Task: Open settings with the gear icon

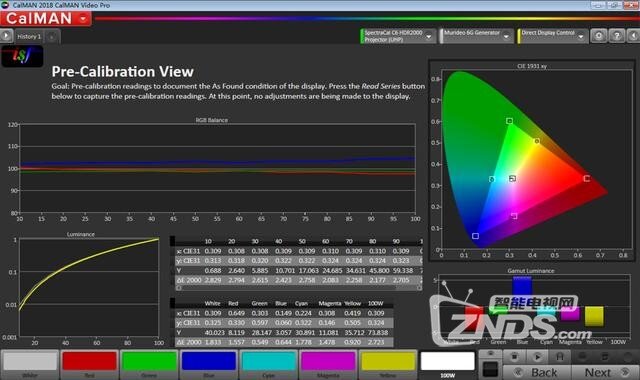Action: [x=599, y=36]
